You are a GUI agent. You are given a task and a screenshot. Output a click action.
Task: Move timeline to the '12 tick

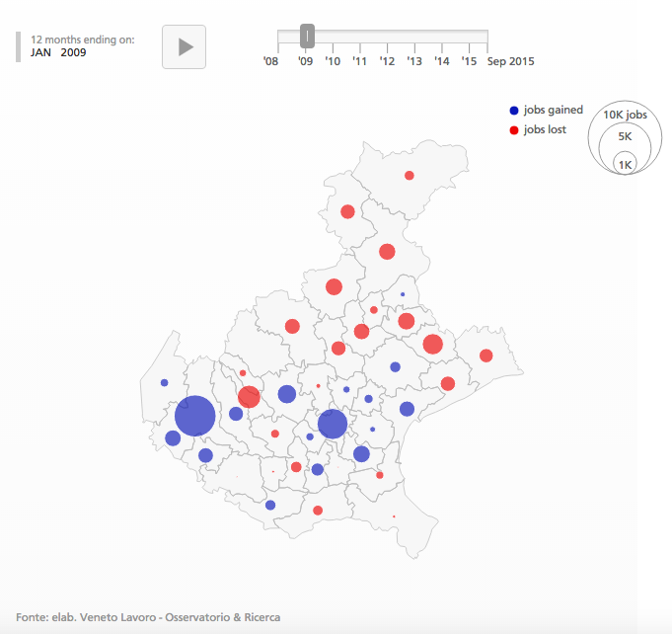pyautogui.click(x=387, y=61)
